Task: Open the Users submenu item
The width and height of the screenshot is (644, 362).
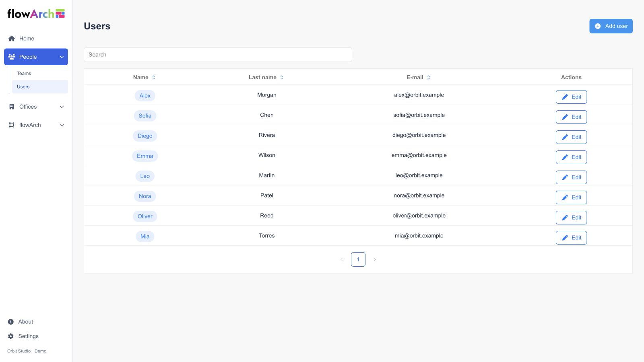Action: click(40, 87)
